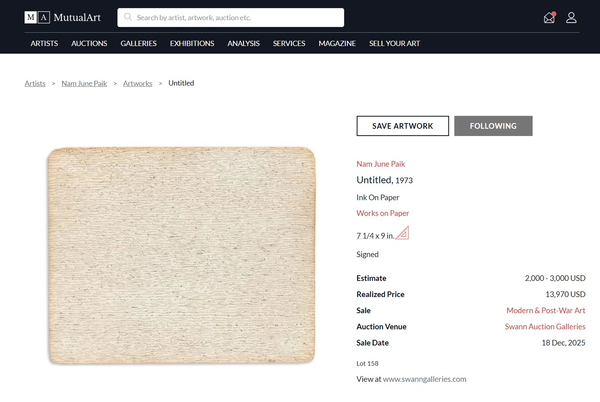Open the Artists menu
The width and height of the screenshot is (600, 402).
pyautogui.click(x=44, y=44)
